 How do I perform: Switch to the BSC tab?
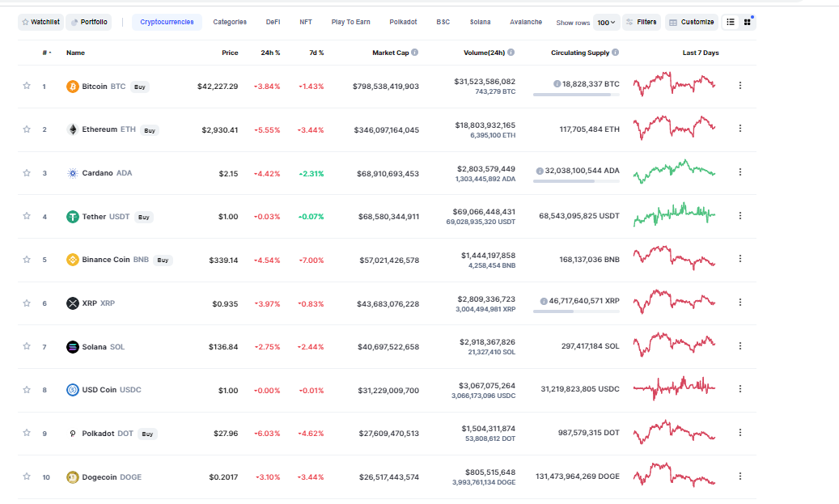click(443, 22)
